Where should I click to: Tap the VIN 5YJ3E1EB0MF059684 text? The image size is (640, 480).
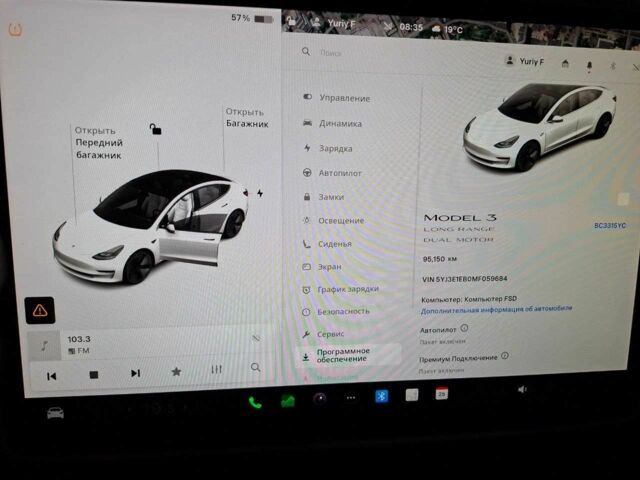pos(464,279)
